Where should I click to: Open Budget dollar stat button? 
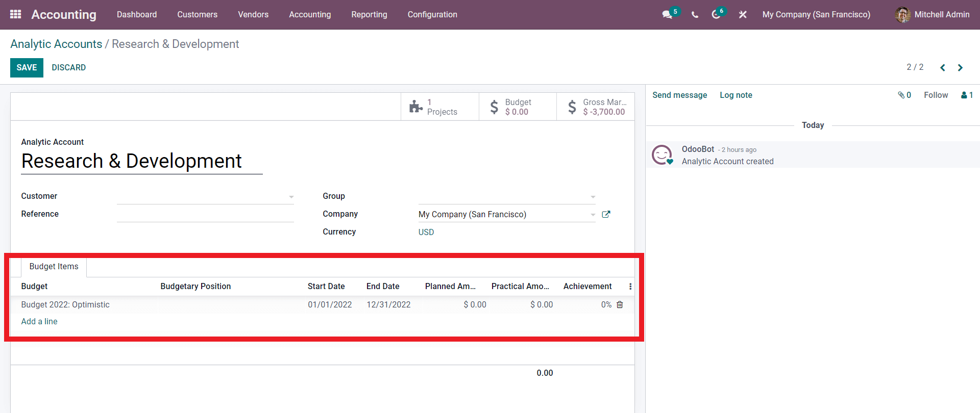tap(518, 107)
